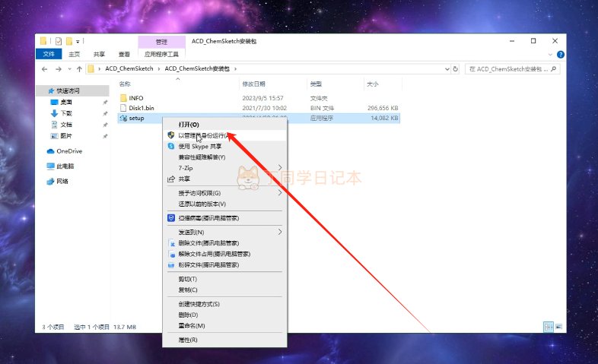Image resolution: width=598 pixels, height=364 pixels.
Task: Select 网络 in the navigation pane
Action: [62, 181]
